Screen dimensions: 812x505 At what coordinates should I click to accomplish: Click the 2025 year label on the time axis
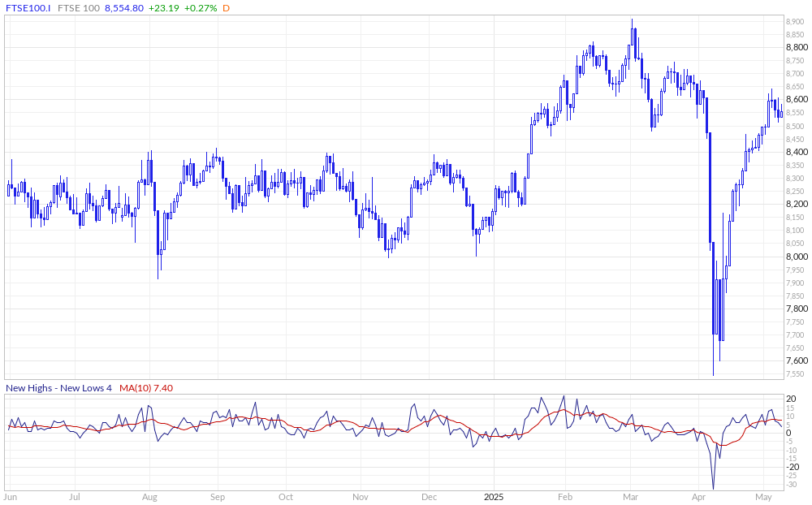pos(494,497)
